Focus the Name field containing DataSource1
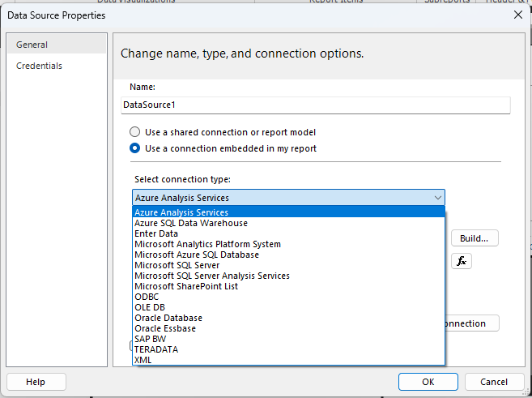Viewport: 532px width, 398px height. [x=316, y=105]
